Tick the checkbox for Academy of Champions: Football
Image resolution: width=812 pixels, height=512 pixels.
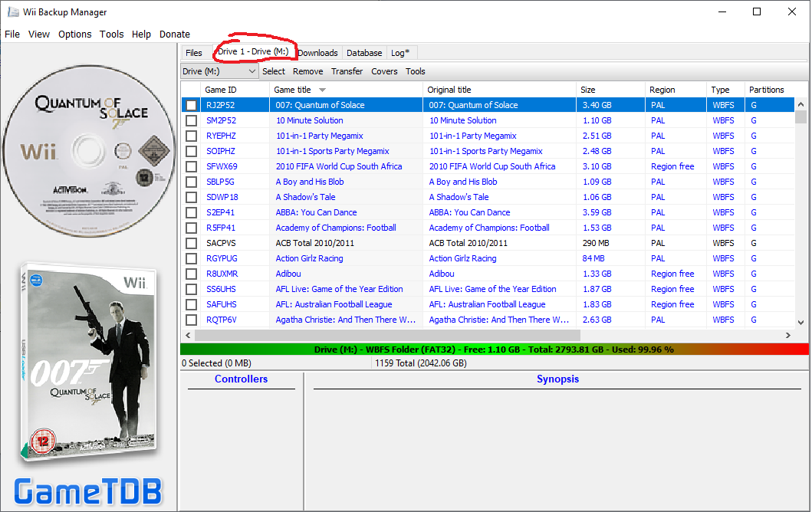tap(191, 228)
